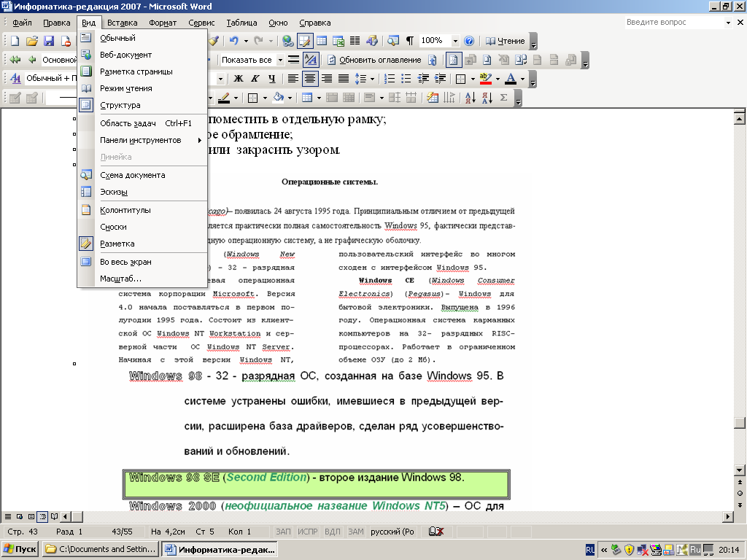This screenshot has height=560, width=747.
Task: Expand Панели инструментов submenu
Action: [142, 140]
